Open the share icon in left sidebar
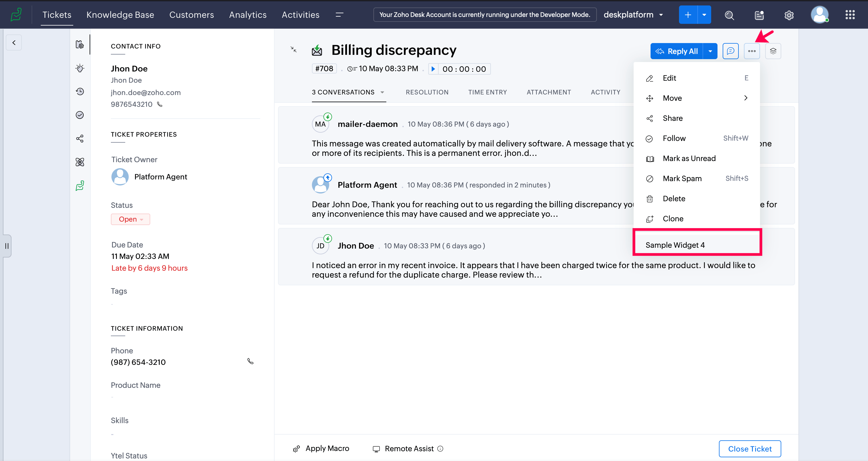The height and width of the screenshot is (461, 868). pos(80,138)
